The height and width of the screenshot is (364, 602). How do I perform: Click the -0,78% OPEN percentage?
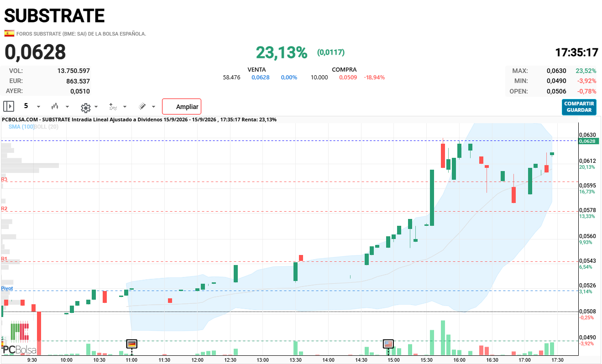(x=586, y=91)
